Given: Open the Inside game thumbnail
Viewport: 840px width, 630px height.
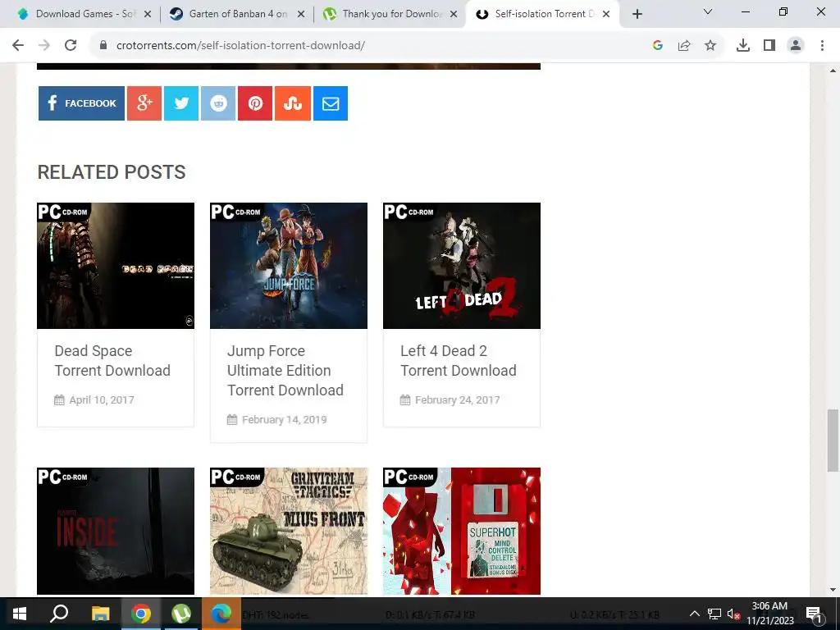Looking at the screenshot, I should [116, 531].
